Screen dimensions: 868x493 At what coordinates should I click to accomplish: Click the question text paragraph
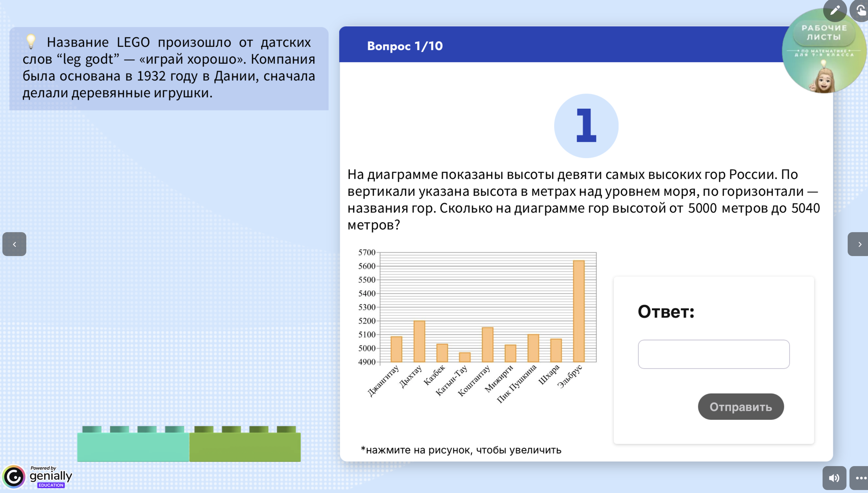click(584, 199)
